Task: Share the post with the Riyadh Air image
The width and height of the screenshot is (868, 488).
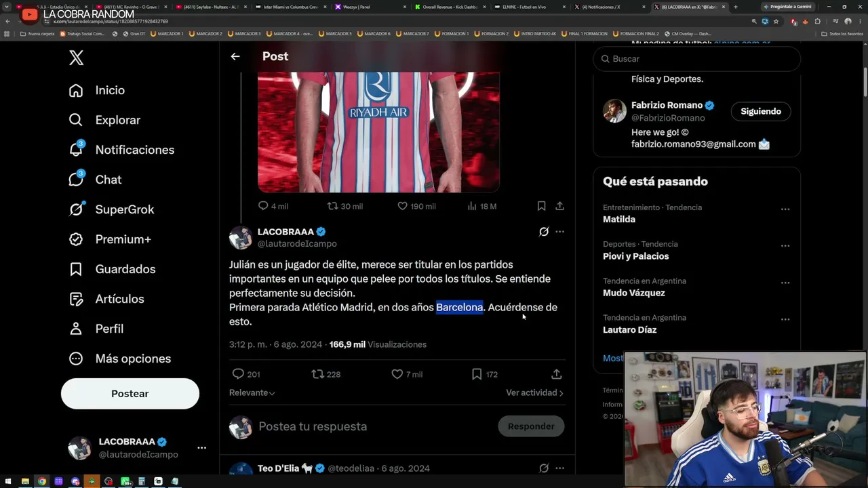Action: 559,206
